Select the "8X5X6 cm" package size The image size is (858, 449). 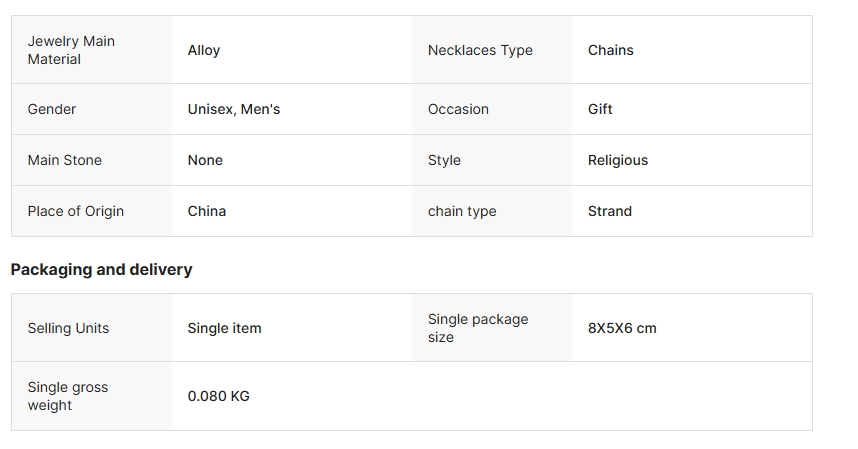click(622, 328)
